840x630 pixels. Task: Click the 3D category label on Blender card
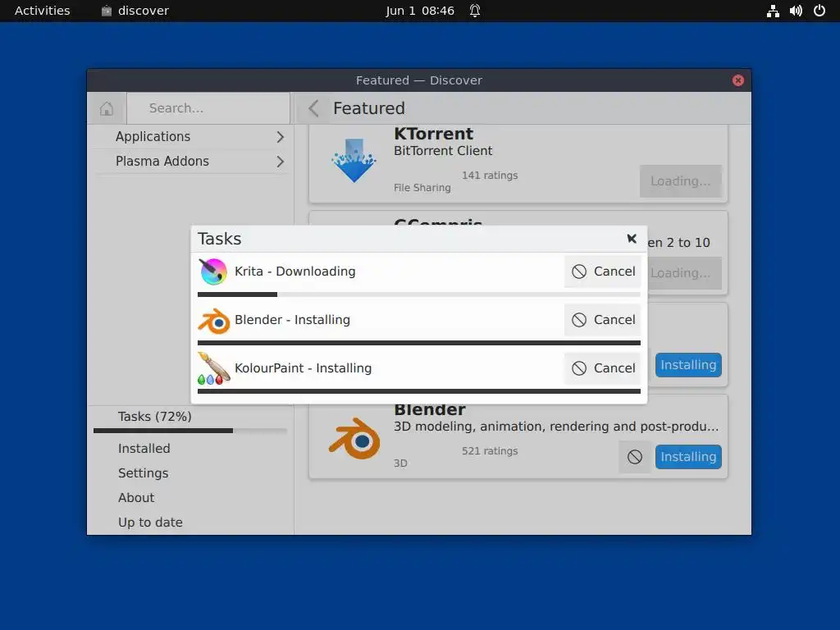point(400,463)
